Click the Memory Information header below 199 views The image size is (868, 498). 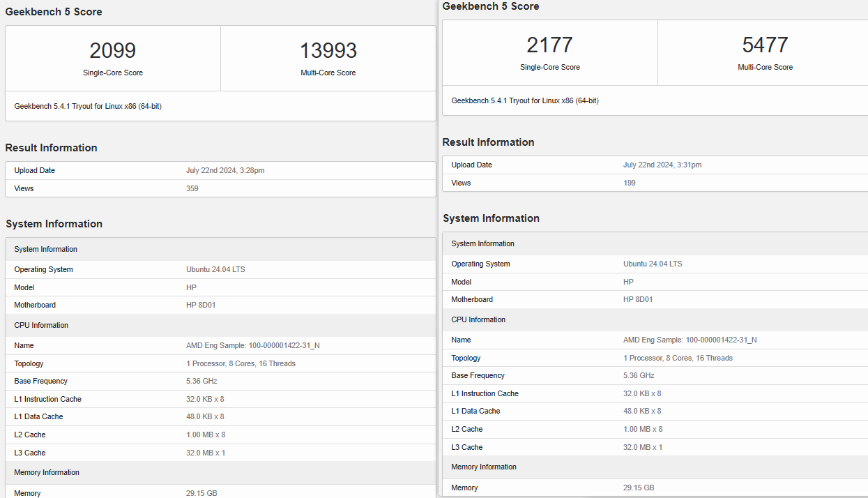click(x=483, y=467)
